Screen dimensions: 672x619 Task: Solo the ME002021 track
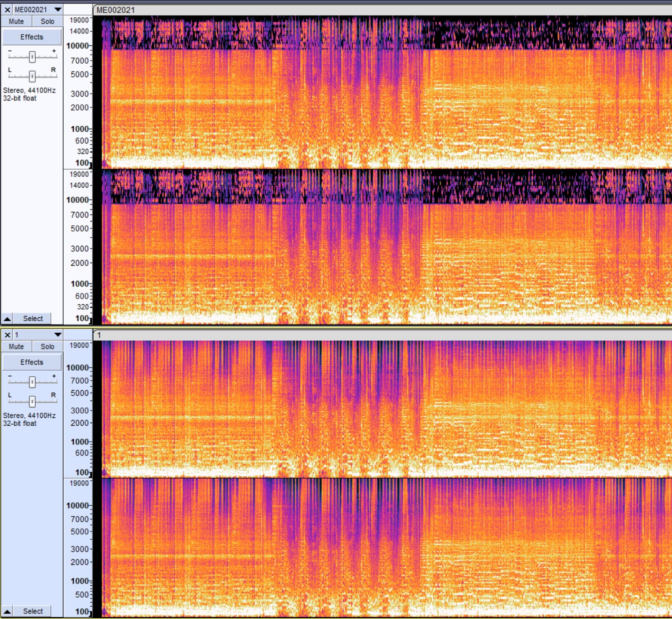pos(47,21)
